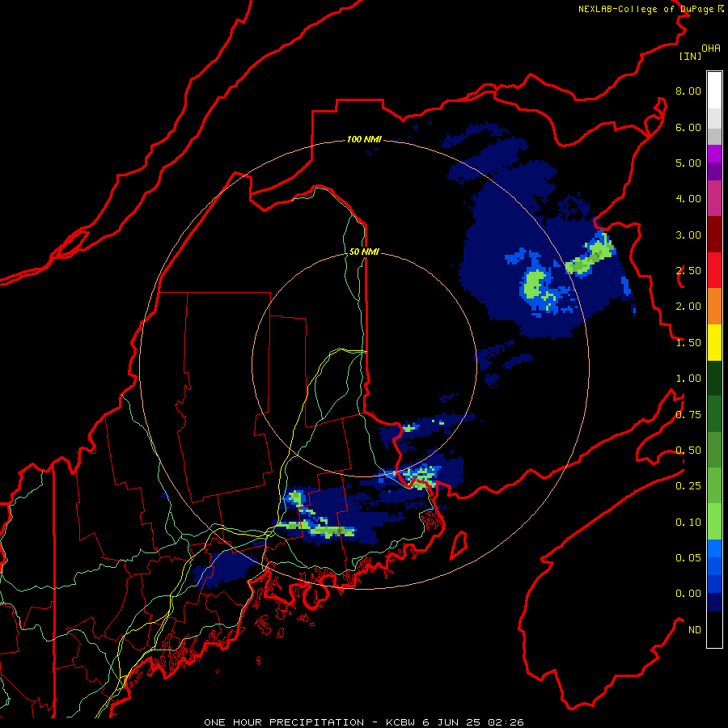
Task: Click the 0.75 legend value
Action: pyautogui.click(x=688, y=415)
